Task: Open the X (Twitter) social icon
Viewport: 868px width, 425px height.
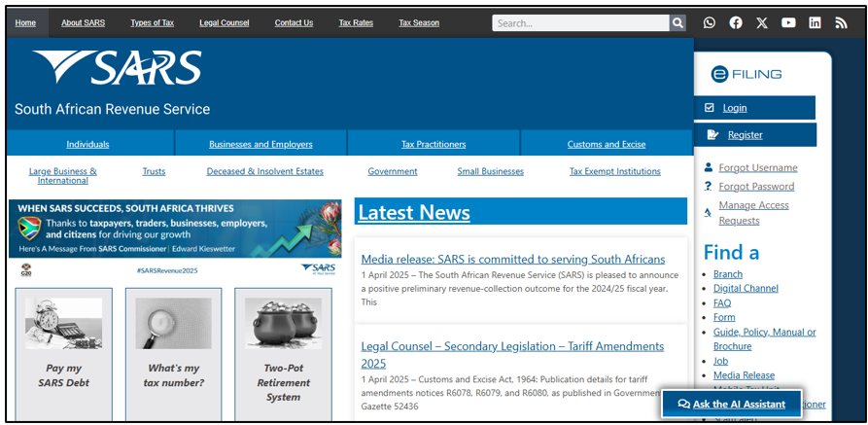Action: [762, 22]
